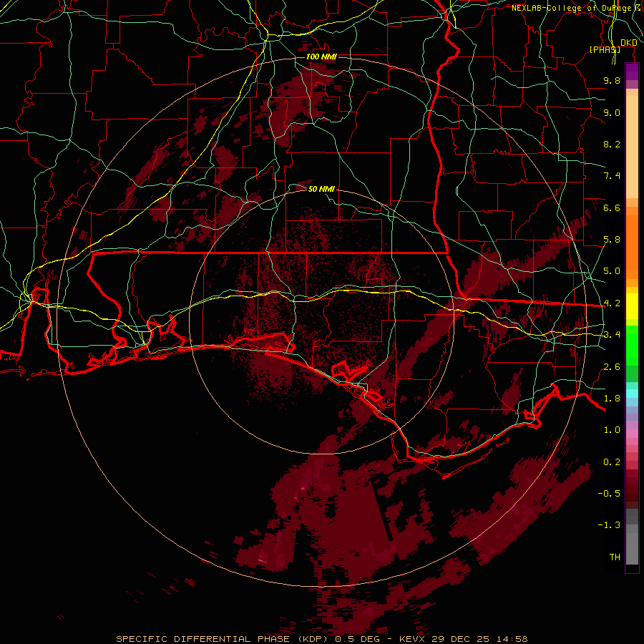Click the 0.2 scale value
This screenshot has width=644, height=644.
(x=612, y=462)
